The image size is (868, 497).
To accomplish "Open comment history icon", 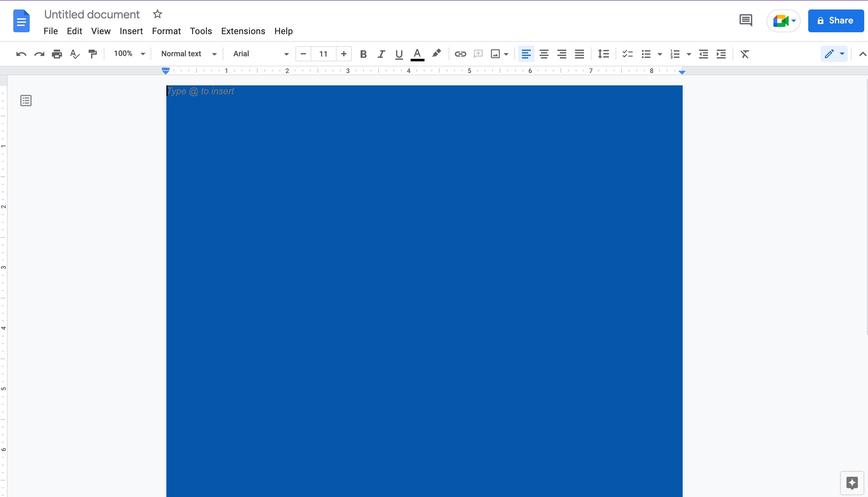I will tap(745, 21).
